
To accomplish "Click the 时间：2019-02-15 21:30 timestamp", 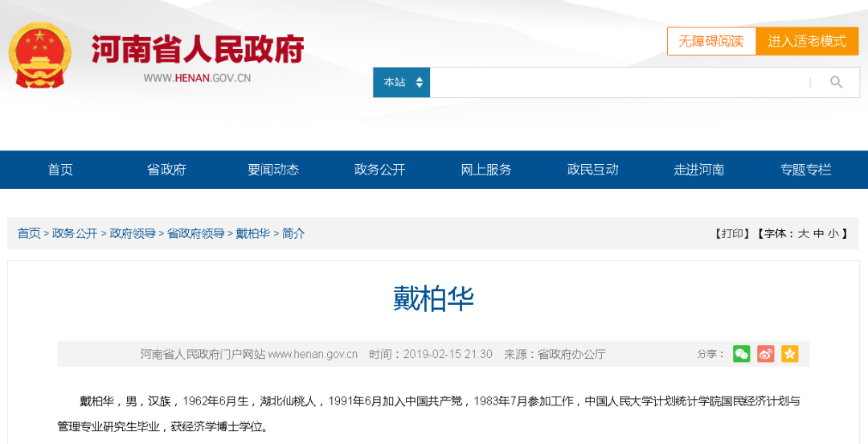I will (x=431, y=354).
